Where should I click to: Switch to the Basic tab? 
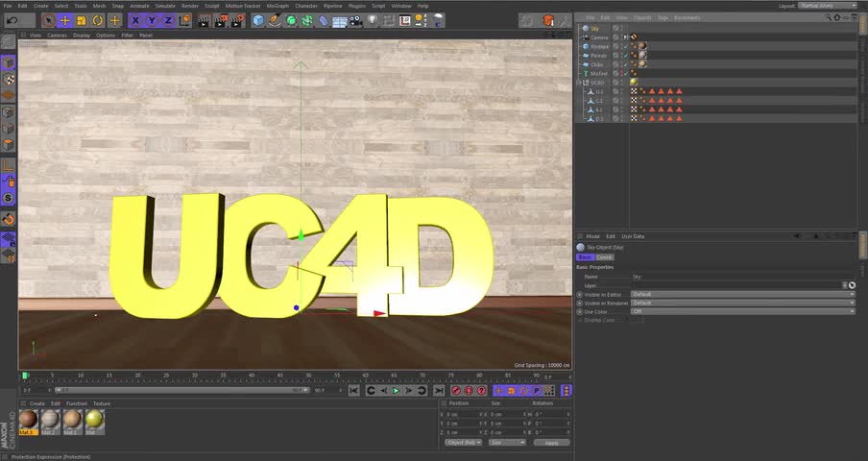tap(585, 257)
